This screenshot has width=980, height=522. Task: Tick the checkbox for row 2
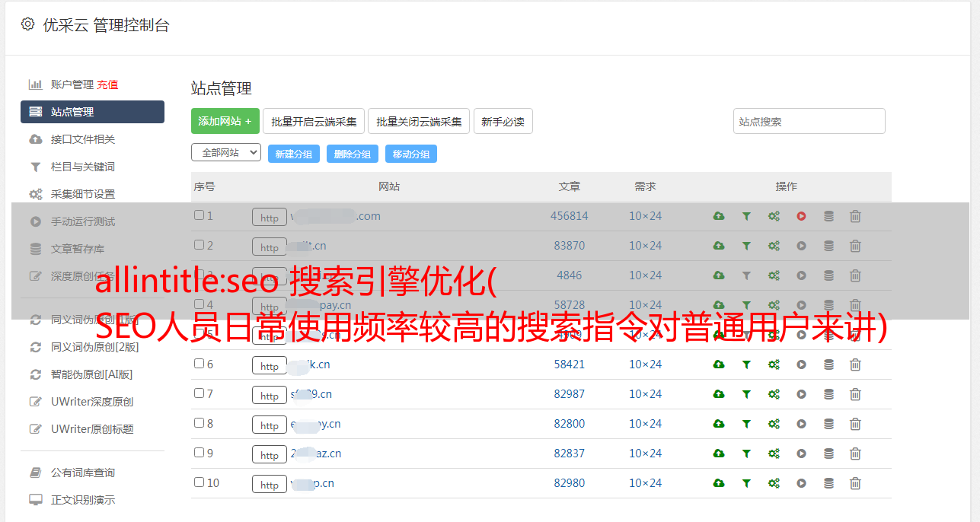[199, 245]
